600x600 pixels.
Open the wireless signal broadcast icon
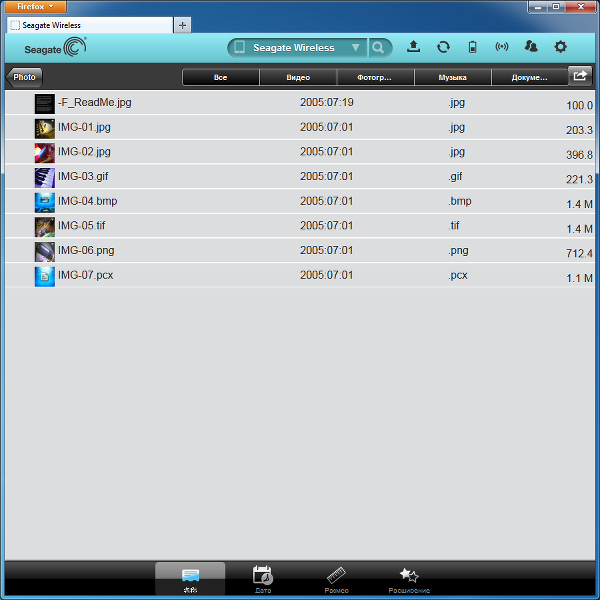pyautogui.click(x=502, y=47)
